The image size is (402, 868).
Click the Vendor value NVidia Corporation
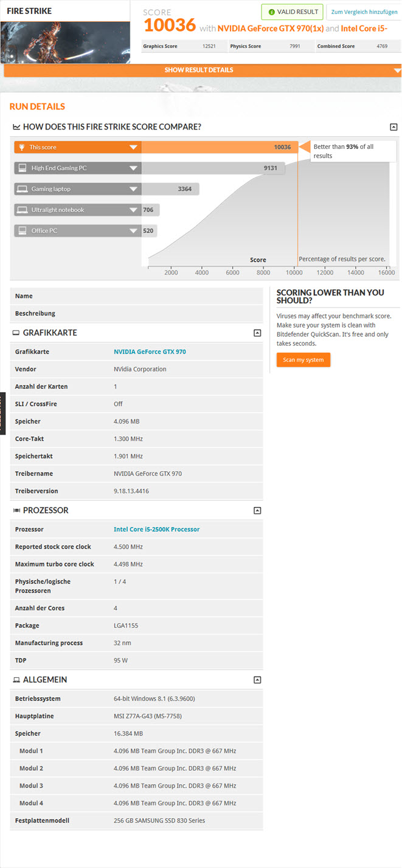tap(140, 369)
